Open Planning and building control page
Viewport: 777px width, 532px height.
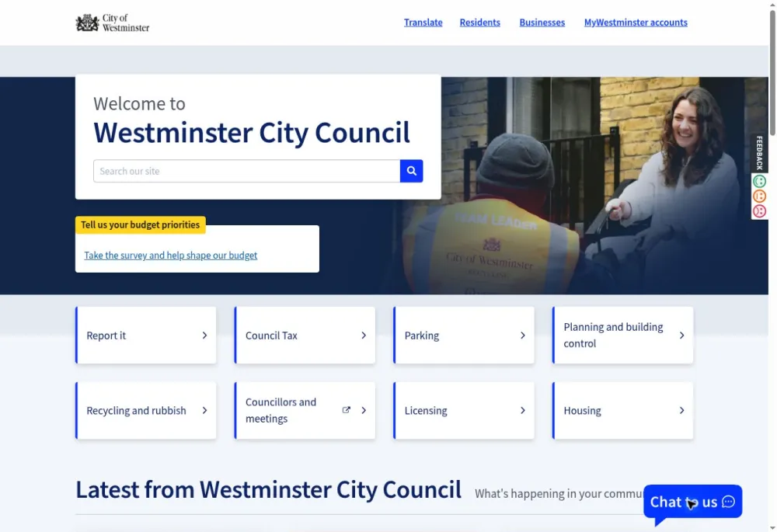point(623,336)
